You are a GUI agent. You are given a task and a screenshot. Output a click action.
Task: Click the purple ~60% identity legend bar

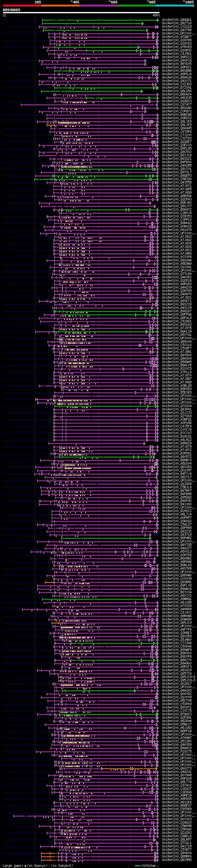pyautogui.click(x=99, y=6)
